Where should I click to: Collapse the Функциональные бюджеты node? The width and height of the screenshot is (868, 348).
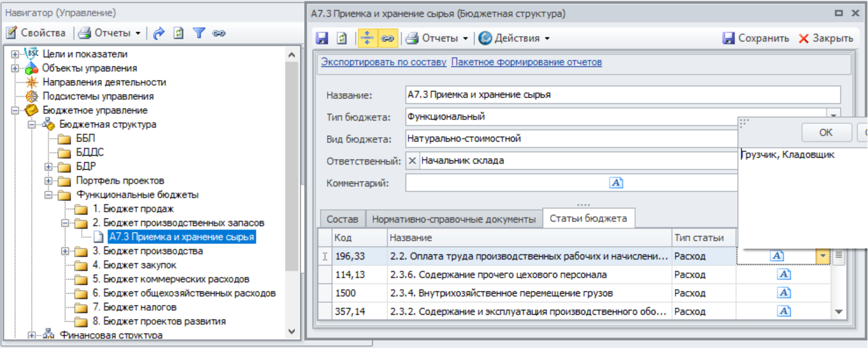point(49,195)
